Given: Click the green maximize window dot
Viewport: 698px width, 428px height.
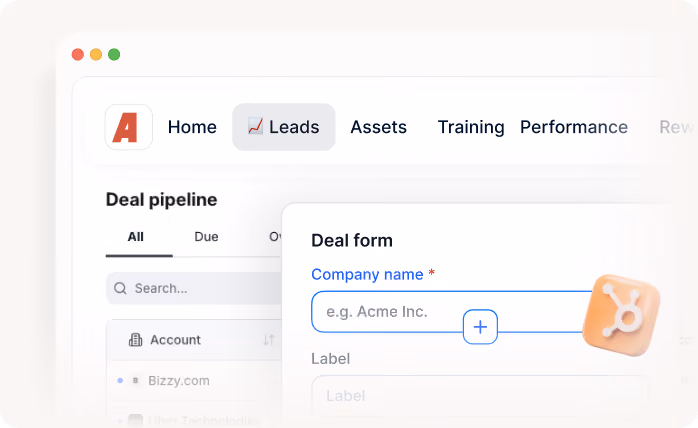Looking at the screenshot, I should [x=114, y=54].
